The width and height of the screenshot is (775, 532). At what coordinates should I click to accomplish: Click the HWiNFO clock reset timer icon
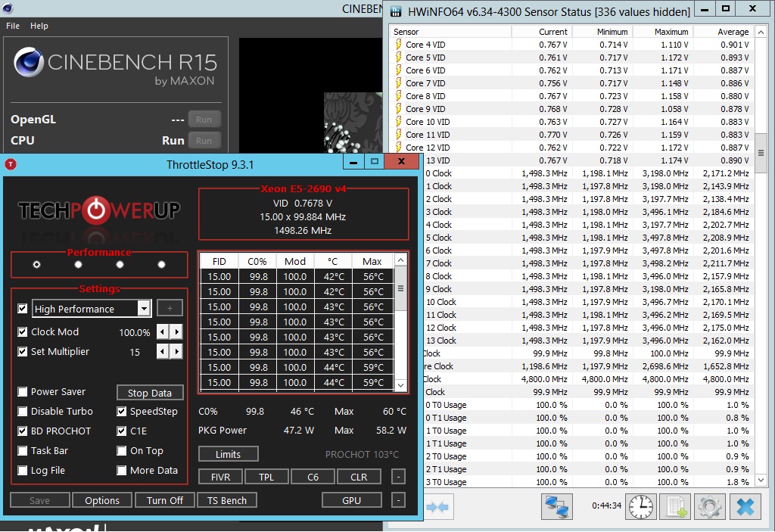tap(641, 507)
